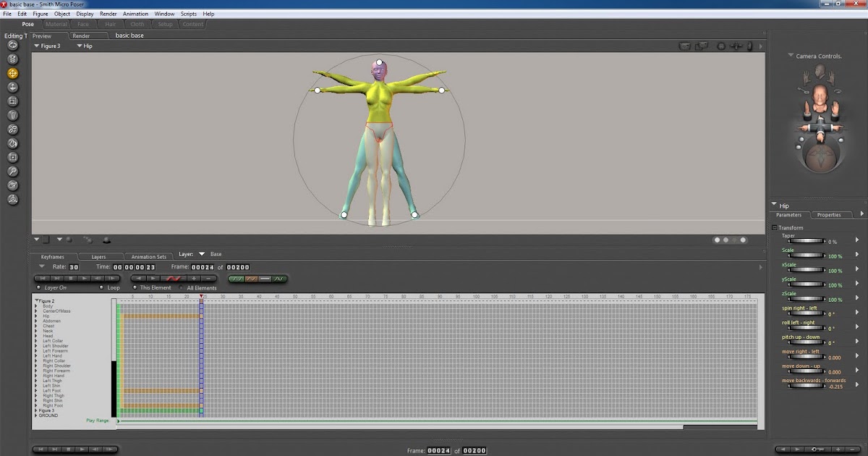Open the Camera Controls dropdown arrow

(791, 56)
